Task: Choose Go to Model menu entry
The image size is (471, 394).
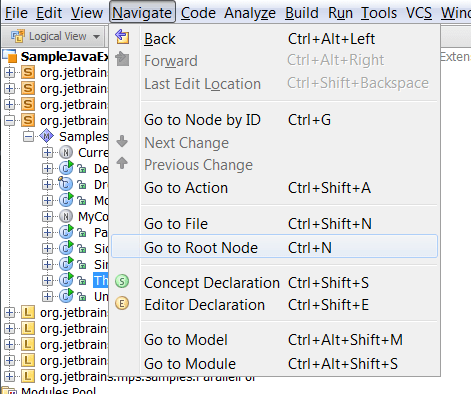Action: click(x=274, y=340)
